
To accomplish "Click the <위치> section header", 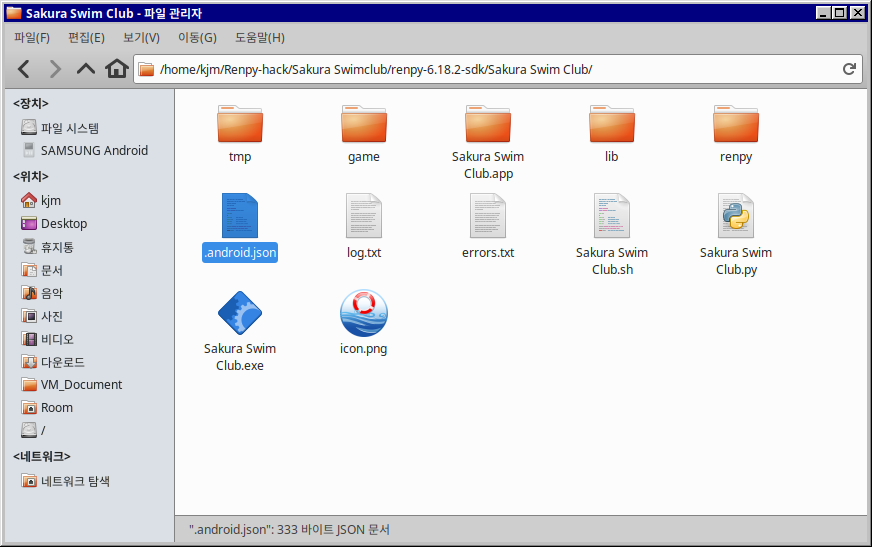I will [x=31, y=176].
